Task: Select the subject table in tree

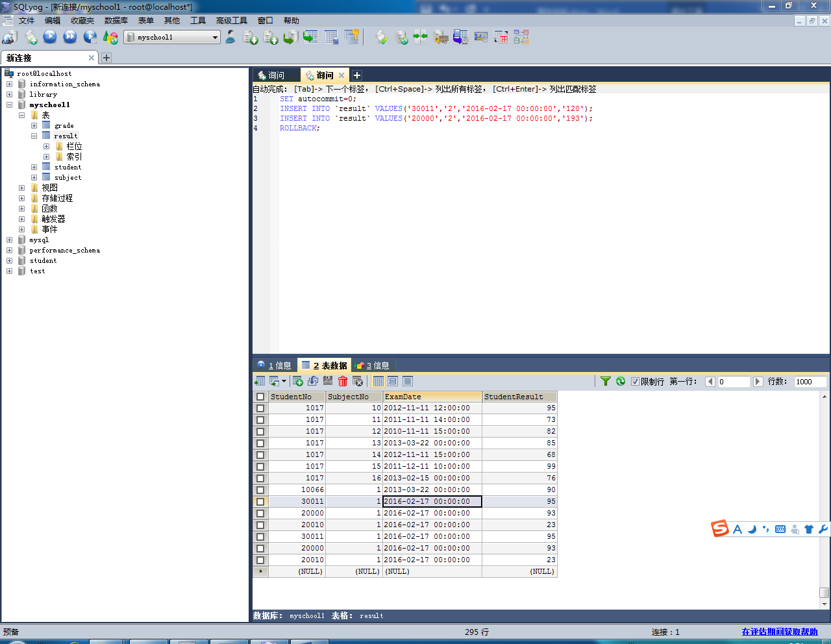Action: (68, 178)
